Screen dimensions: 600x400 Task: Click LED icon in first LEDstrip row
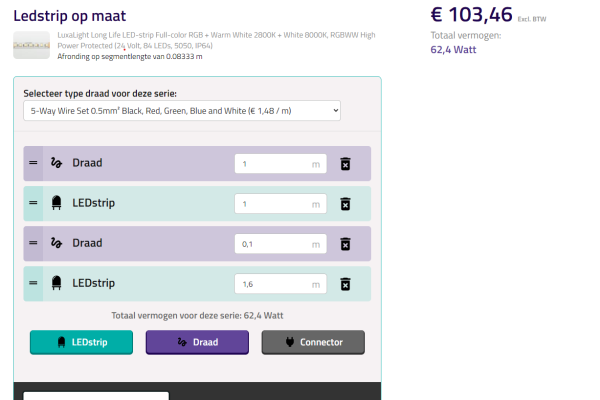(x=57, y=204)
